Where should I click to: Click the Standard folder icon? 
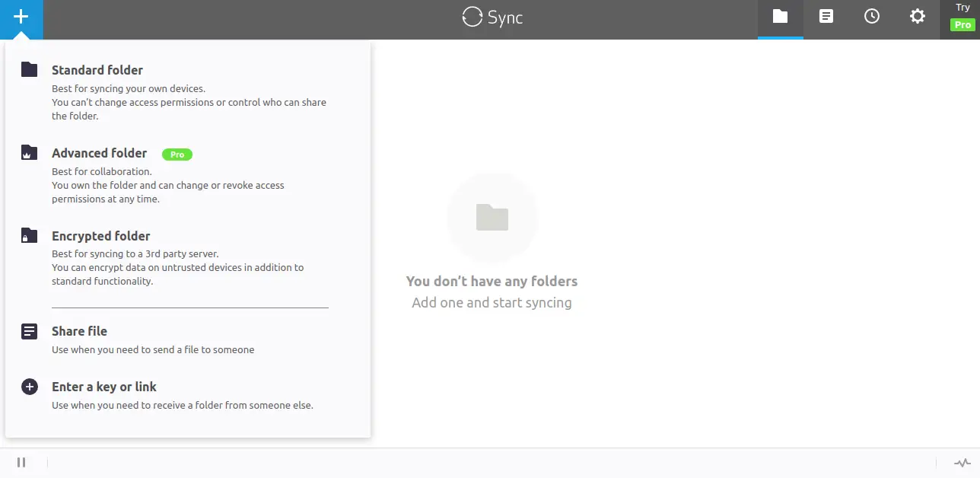[29, 70]
